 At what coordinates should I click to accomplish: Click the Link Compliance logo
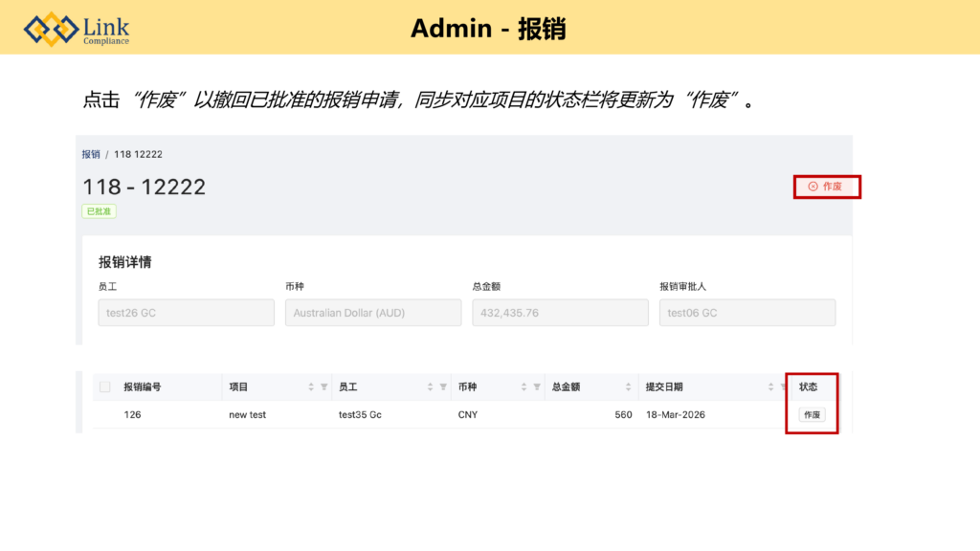[77, 29]
